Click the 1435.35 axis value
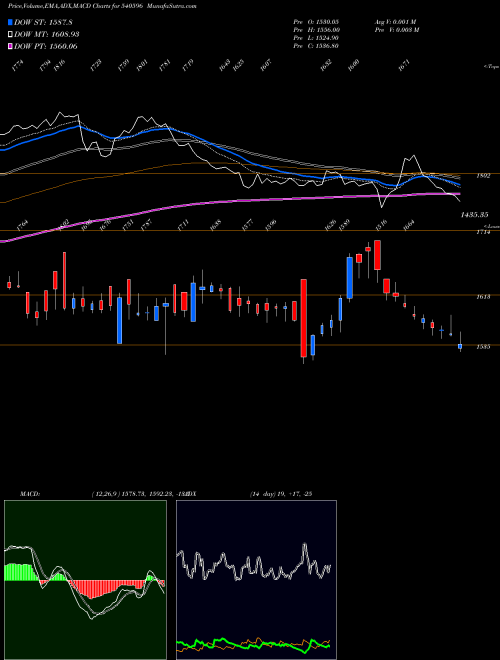500x660 pixels. pyautogui.click(x=474, y=215)
